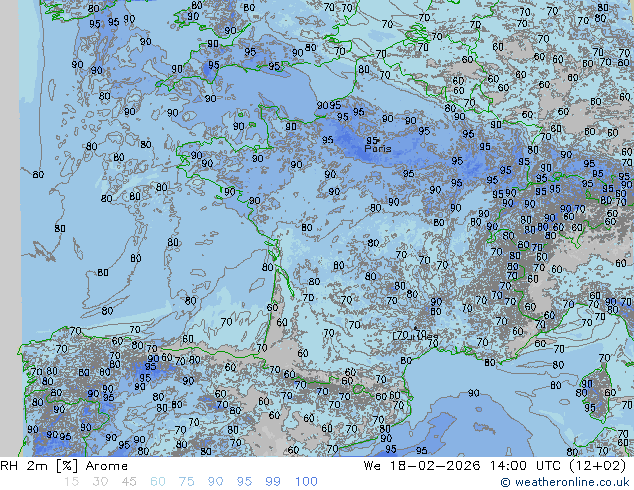The image size is (634, 490).
Task: Click the date We 18-02-2026
Action: pos(425,466)
